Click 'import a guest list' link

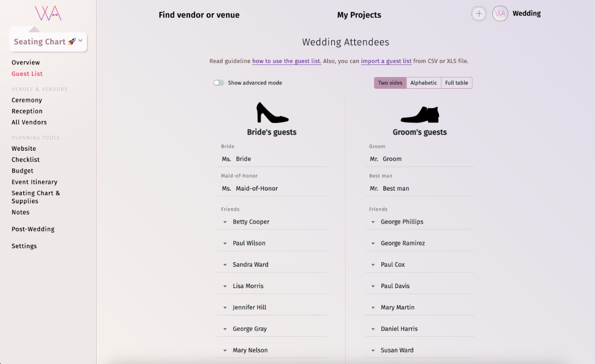click(386, 61)
